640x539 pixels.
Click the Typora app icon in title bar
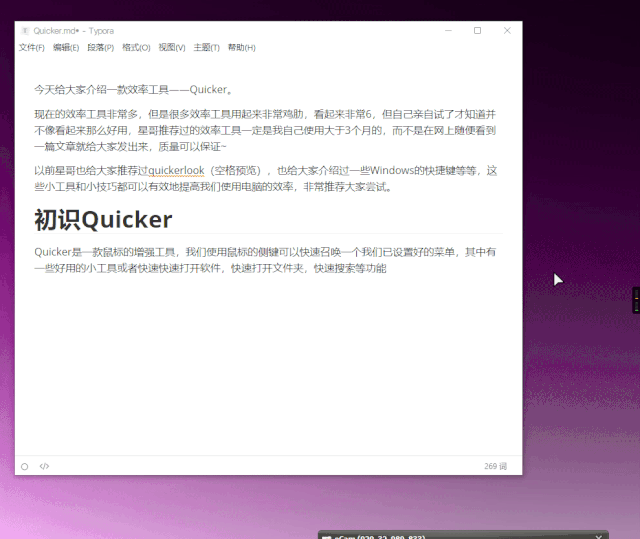click(25, 31)
